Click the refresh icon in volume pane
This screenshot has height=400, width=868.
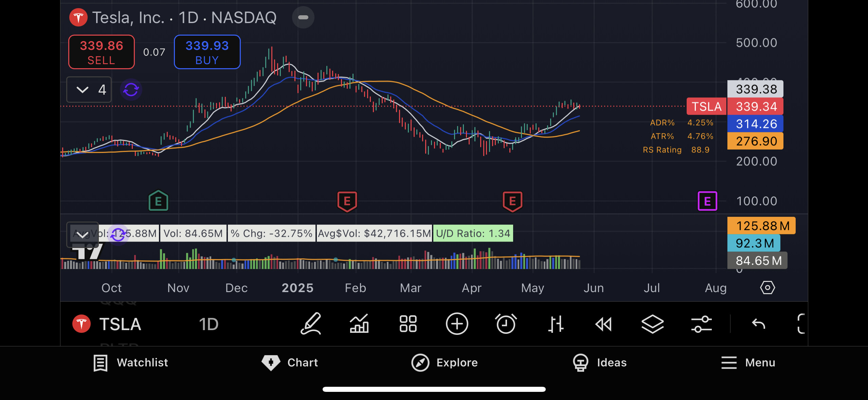(x=118, y=234)
